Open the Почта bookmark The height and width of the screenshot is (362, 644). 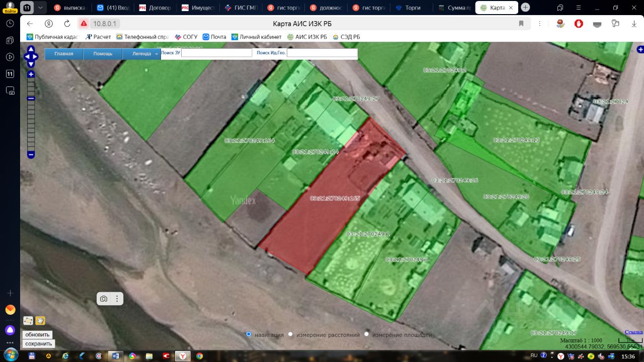pyautogui.click(x=214, y=37)
